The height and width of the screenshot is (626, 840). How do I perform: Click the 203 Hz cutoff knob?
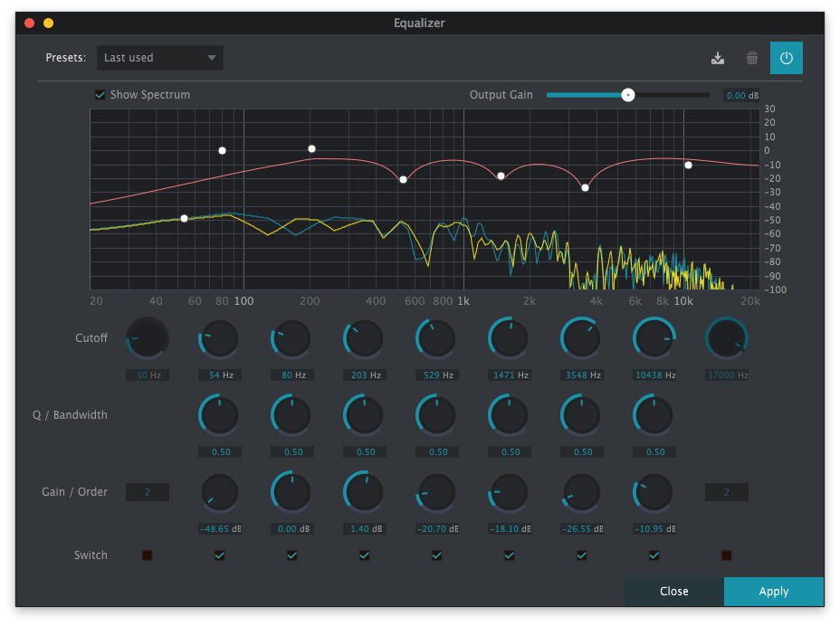(x=364, y=338)
